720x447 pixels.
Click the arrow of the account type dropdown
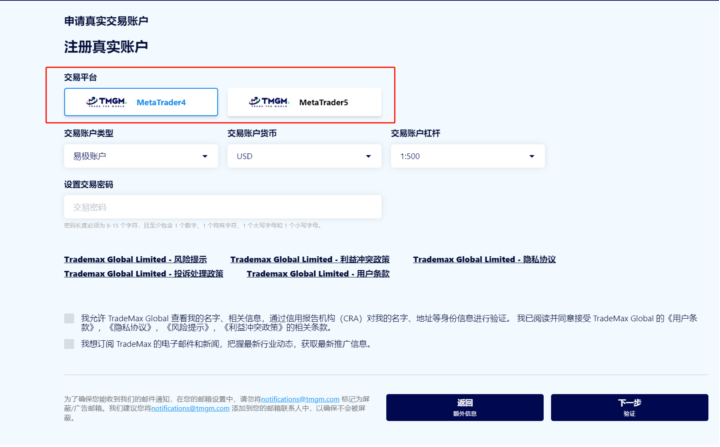point(205,156)
